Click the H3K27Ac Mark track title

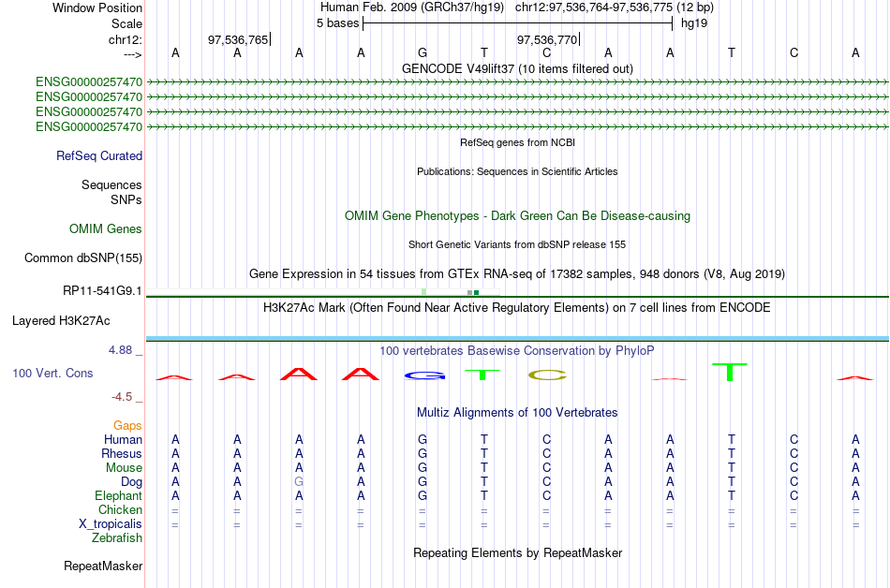[516, 308]
